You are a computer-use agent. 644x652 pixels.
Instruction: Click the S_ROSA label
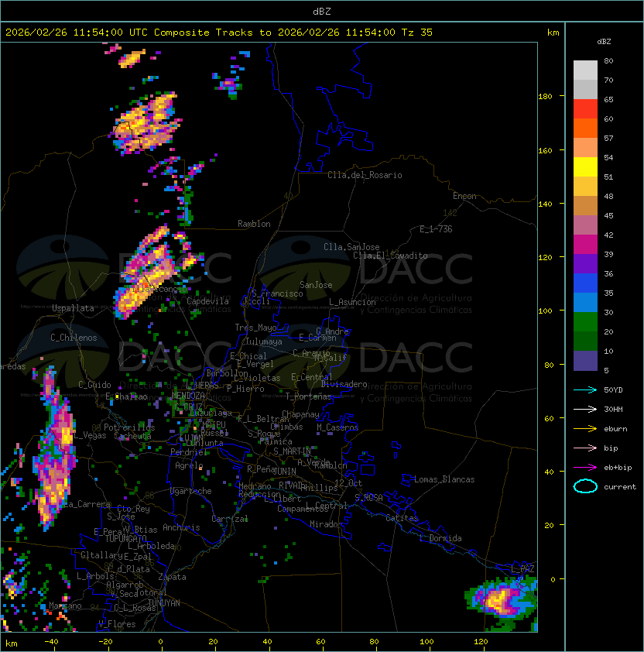coord(368,497)
